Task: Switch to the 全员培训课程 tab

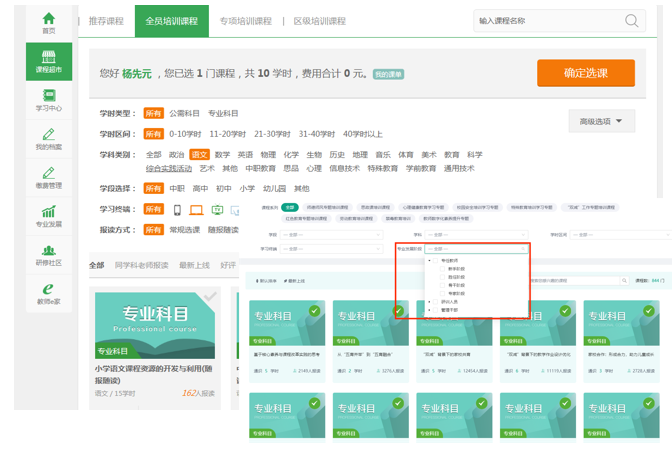Action: [x=171, y=21]
